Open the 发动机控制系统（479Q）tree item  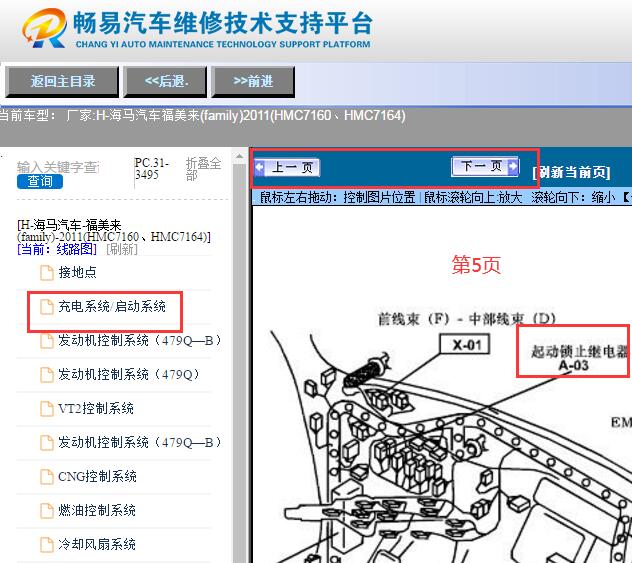[x=129, y=374]
